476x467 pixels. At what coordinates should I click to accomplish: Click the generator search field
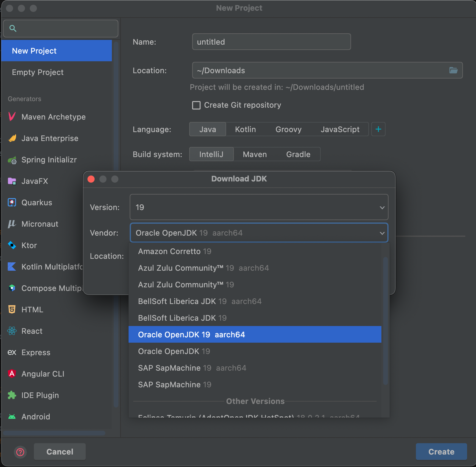[x=61, y=29]
